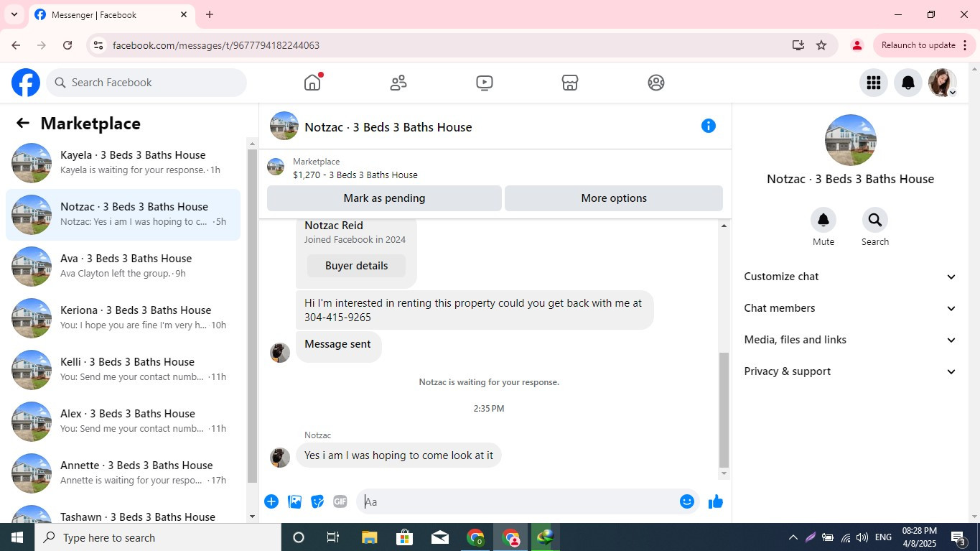Click the install app icon in address bar

798,45
